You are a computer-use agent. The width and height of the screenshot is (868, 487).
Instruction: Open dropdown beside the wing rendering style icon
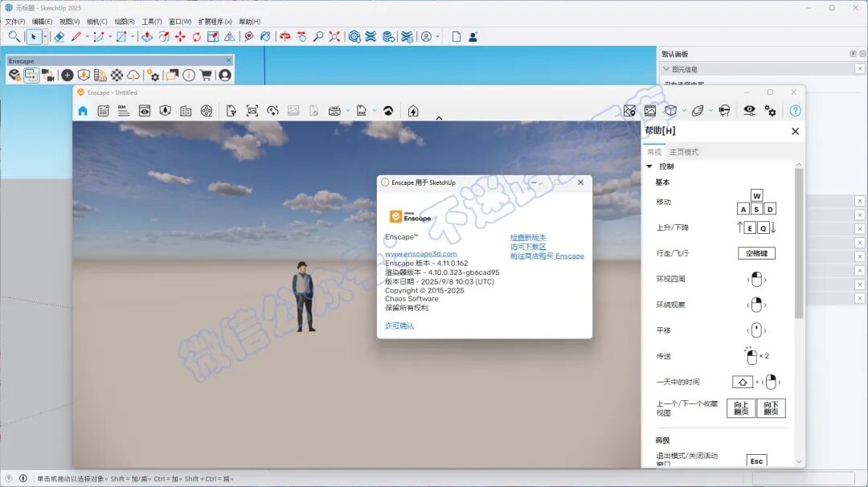710,111
